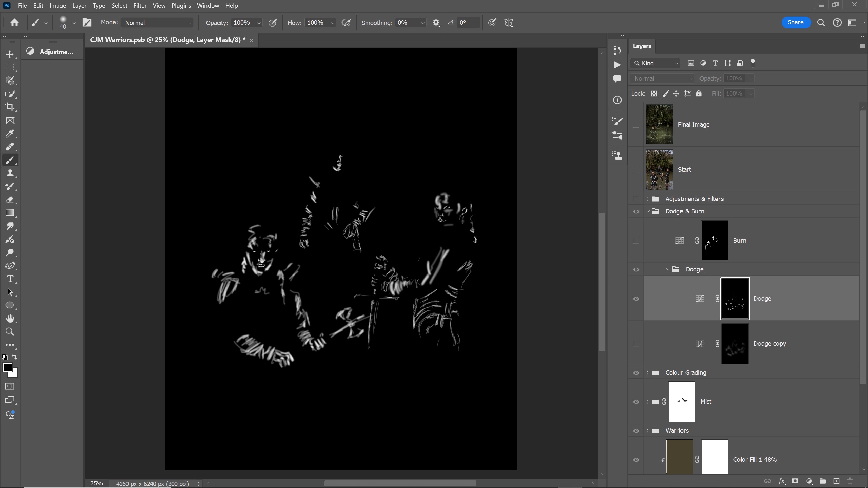Add a new adjustment layer icon
The width and height of the screenshot is (868, 488).
(809, 481)
